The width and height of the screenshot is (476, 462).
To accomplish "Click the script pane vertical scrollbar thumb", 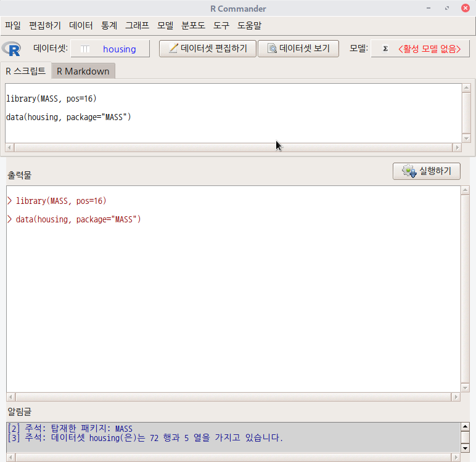I will 466,113.
